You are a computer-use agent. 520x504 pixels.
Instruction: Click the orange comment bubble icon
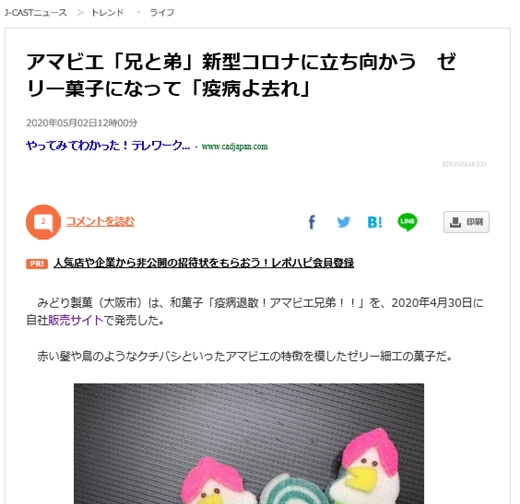43,222
